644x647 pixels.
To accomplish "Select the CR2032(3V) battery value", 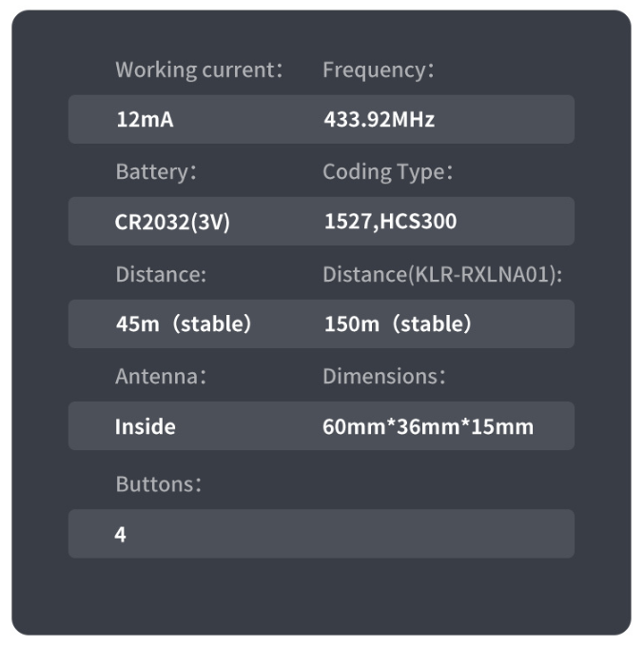I will [172, 222].
